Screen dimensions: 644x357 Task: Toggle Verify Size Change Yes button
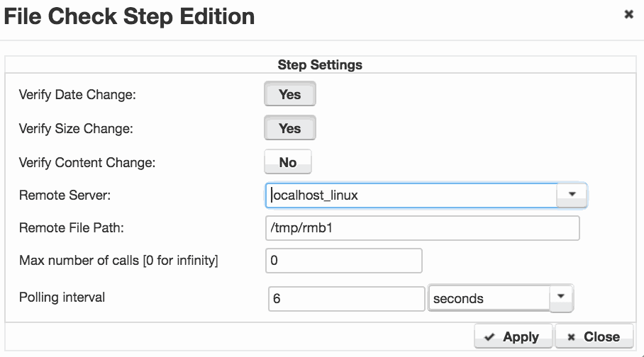click(x=290, y=128)
